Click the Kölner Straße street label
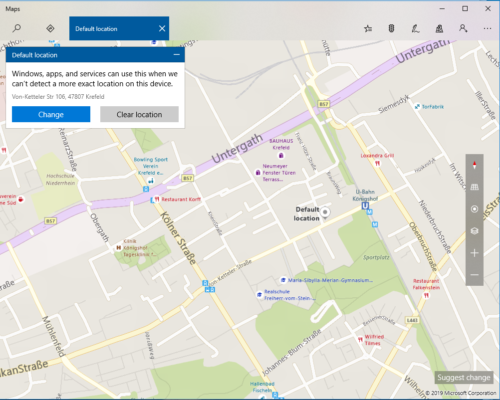 tap(178, 238)
